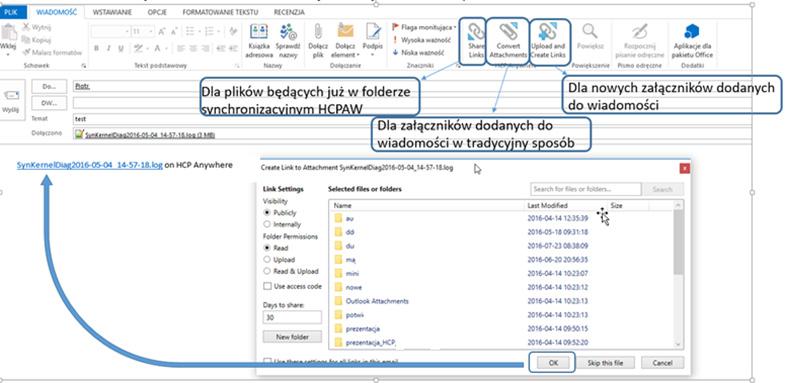Click the numbered list icon
Viewport: 786px width, 383px height.
click(x=209, y=32)
